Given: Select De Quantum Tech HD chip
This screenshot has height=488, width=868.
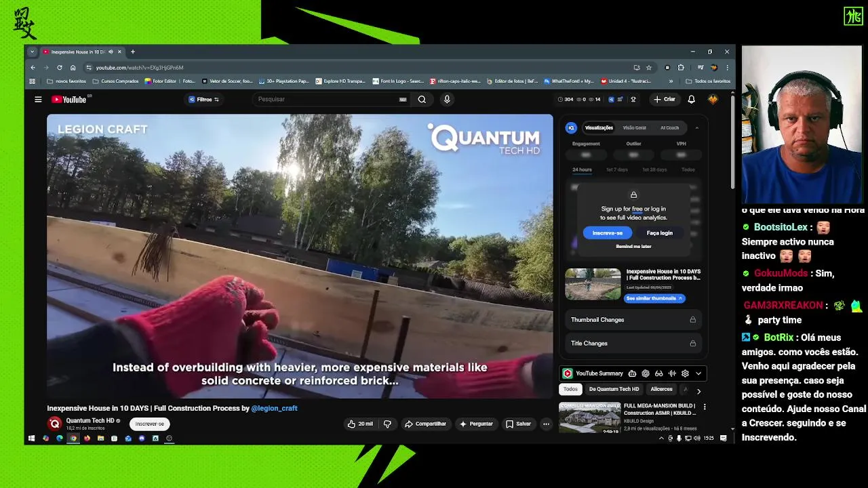Looking at the screenshot, I should point(614,389).
